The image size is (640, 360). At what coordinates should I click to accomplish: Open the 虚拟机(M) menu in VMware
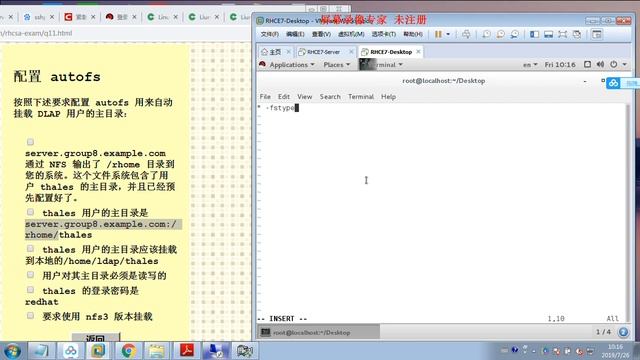coord(351,34)
